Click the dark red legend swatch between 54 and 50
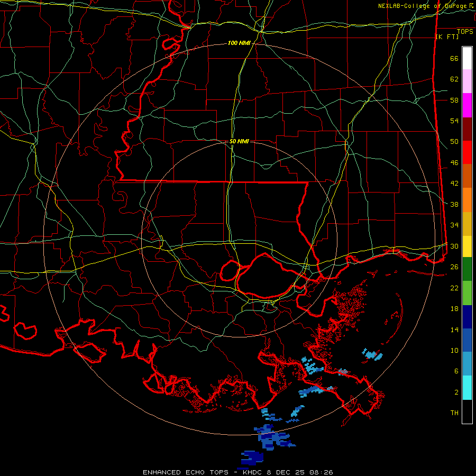This screenshot has height=476, width=476. tap(467, 129)
